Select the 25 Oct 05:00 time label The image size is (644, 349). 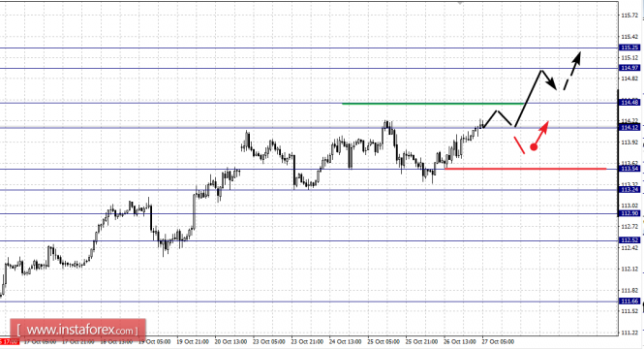pyautogui.click(x=383, y=341)
